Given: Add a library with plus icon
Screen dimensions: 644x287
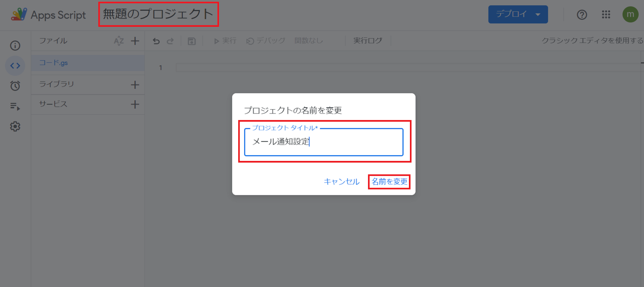Looking at the screenshot, I should tap(135, 85).
